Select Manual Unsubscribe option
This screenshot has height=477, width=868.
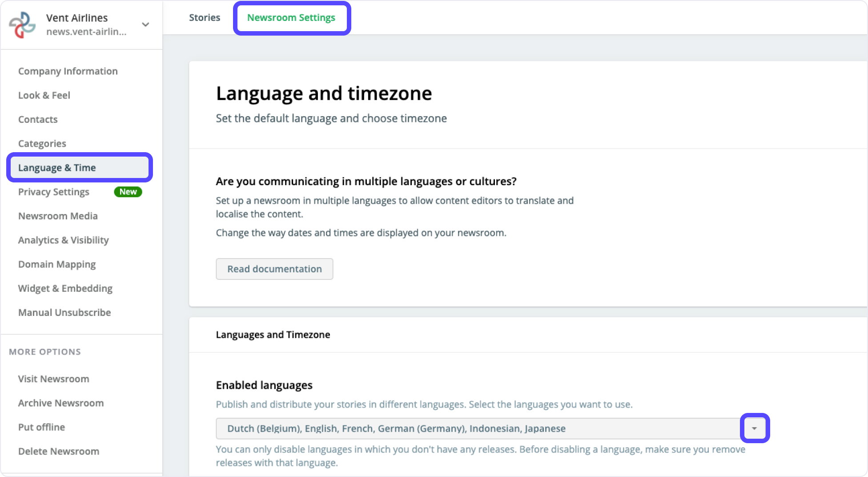tap(64, 312)
